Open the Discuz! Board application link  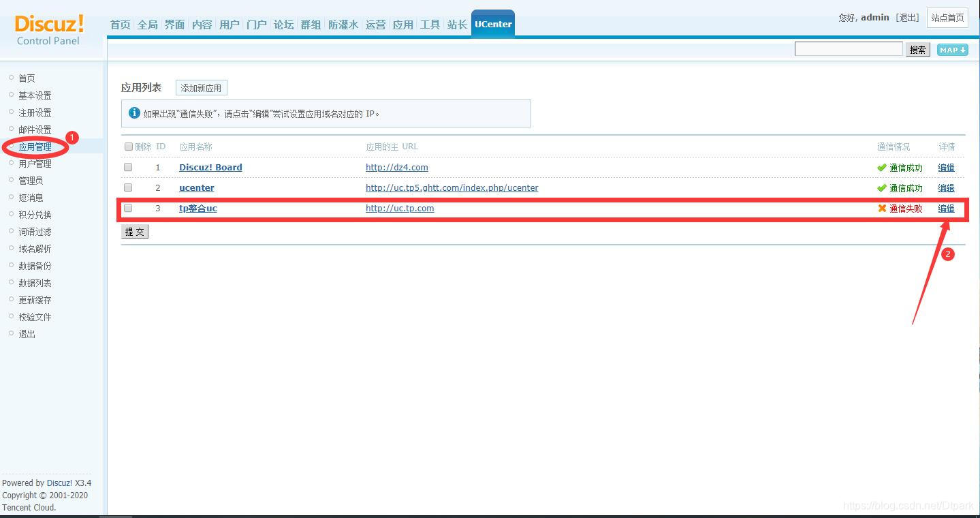(210, 167)
